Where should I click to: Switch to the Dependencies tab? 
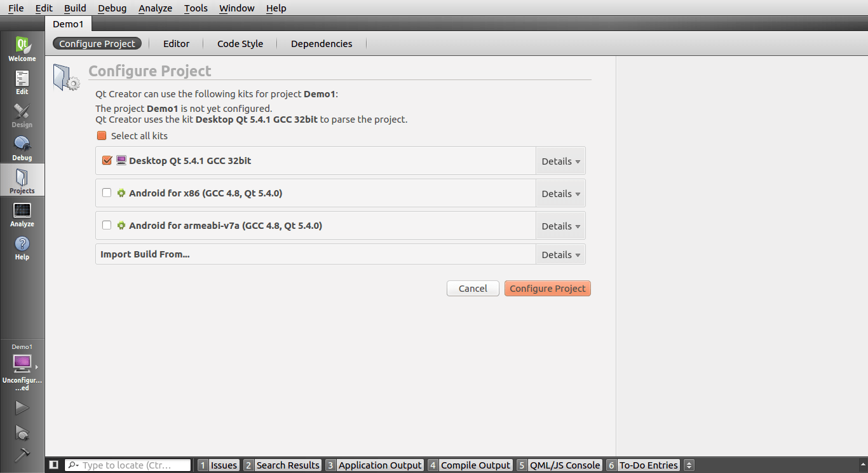pos(322,44)
